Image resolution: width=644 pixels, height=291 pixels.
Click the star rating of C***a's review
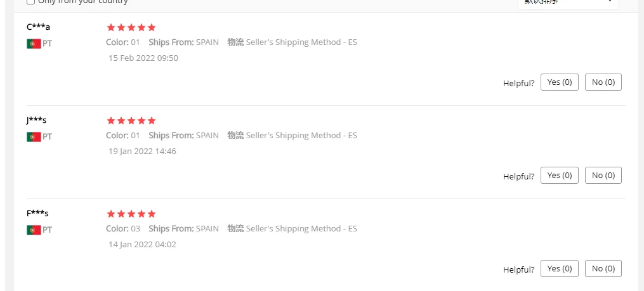pos(131,27)
